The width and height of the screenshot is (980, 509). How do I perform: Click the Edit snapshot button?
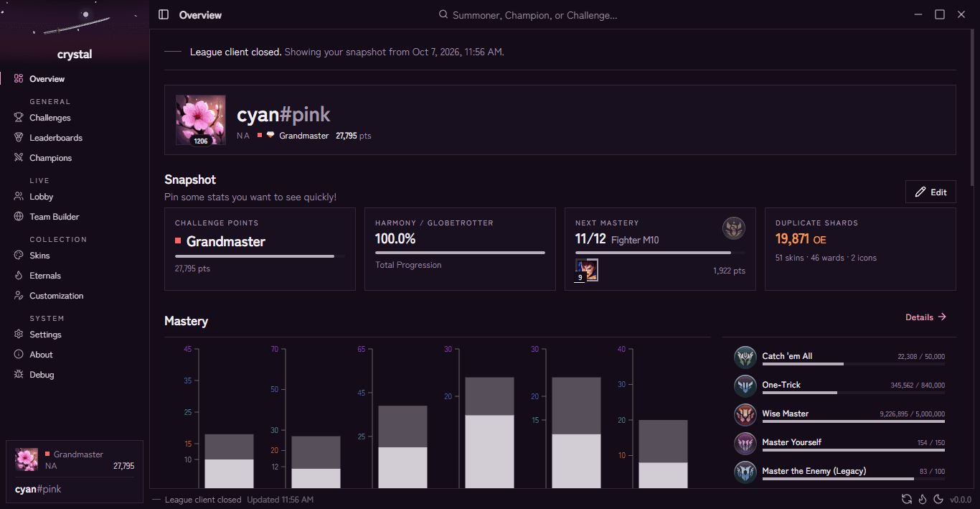(930, 192)
